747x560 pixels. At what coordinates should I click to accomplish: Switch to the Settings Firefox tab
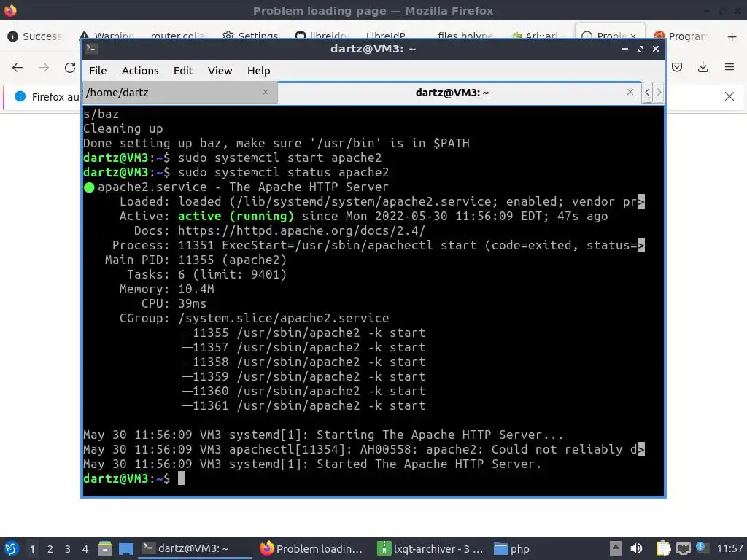point(251,36)
